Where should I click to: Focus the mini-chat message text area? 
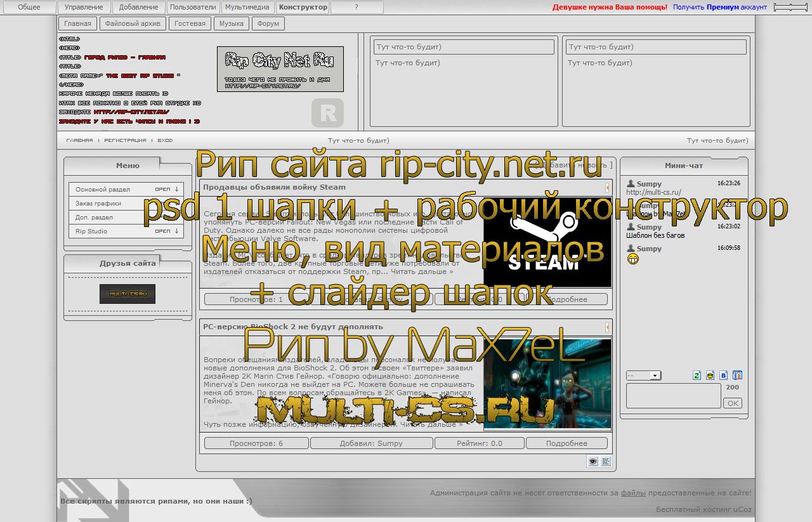(674, 396)
